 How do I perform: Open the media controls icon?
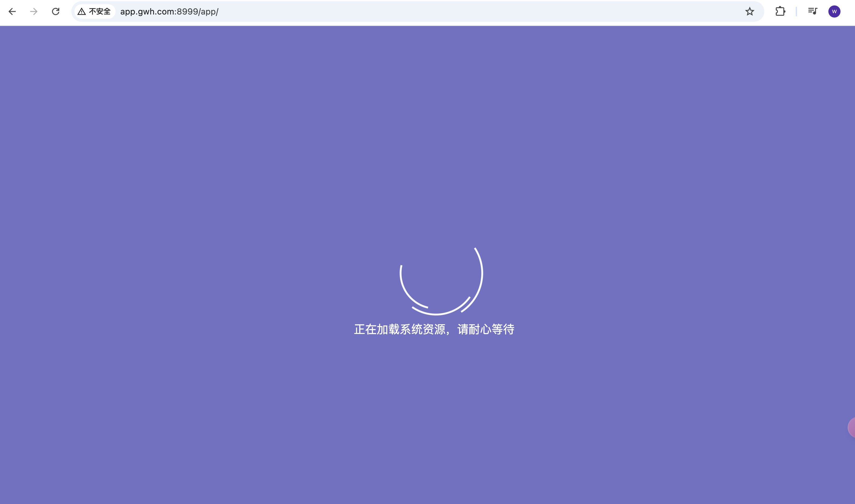(812, 11)
